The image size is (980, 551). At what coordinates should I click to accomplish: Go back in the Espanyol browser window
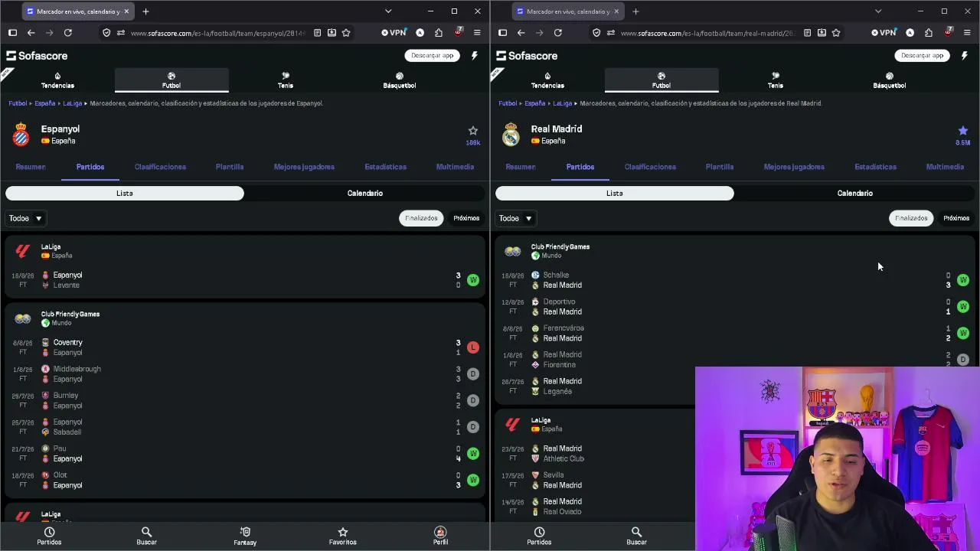[31, 33]
